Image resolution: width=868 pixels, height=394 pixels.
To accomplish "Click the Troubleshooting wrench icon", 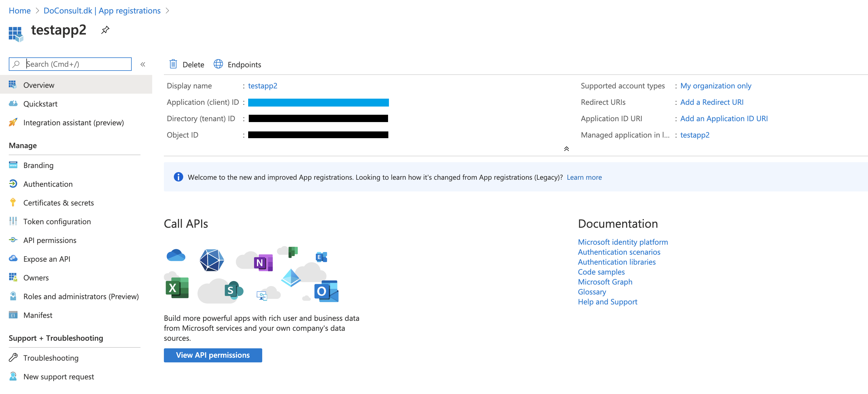I will [x=13, y=357].
